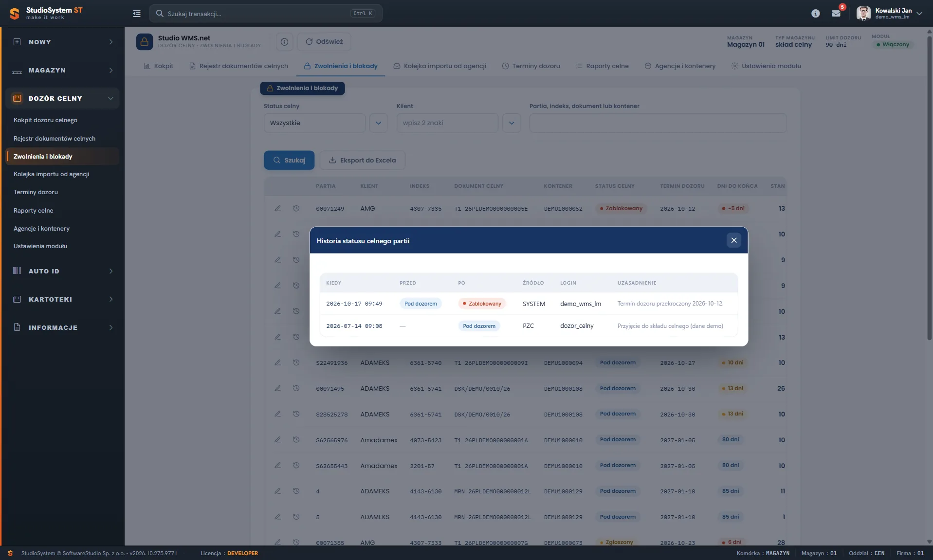Open the Kolejka importu od agencji tab

[440, 66]
